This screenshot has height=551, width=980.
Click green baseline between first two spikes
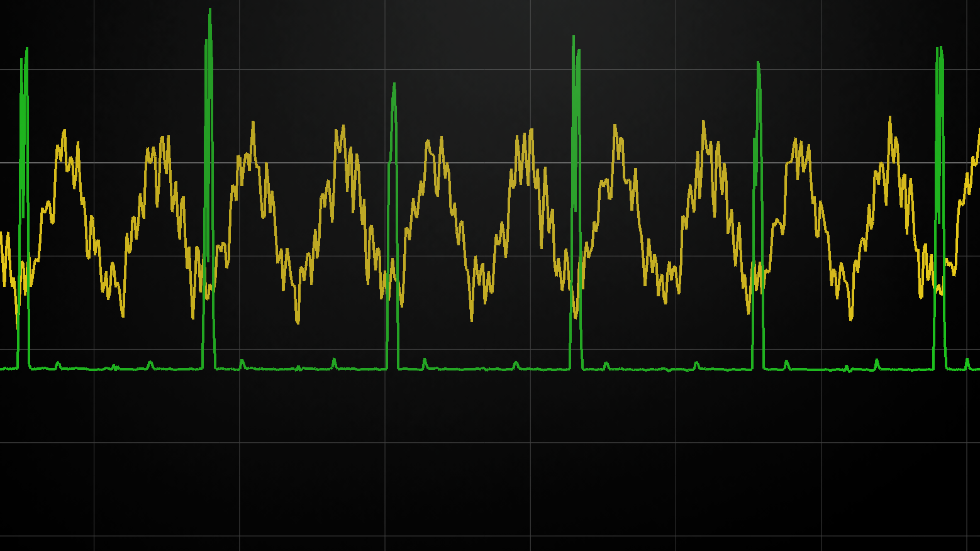tap(113, 369)
